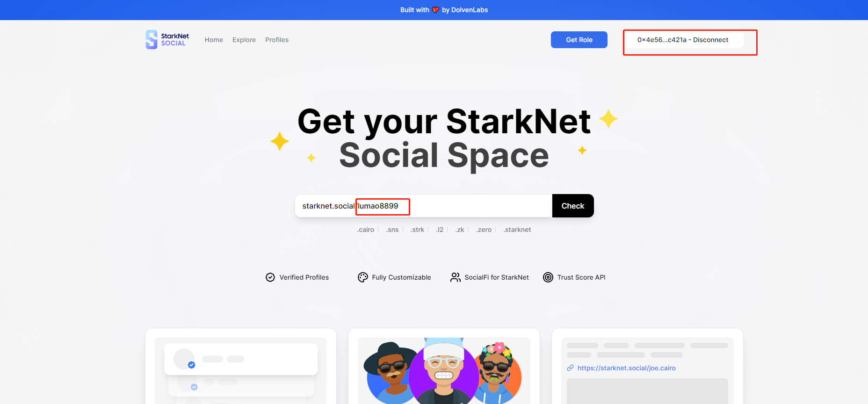This screenshot has height=404, width=868.
Task: Click the Verified Profiles checkmark icon
Action: 270,277
